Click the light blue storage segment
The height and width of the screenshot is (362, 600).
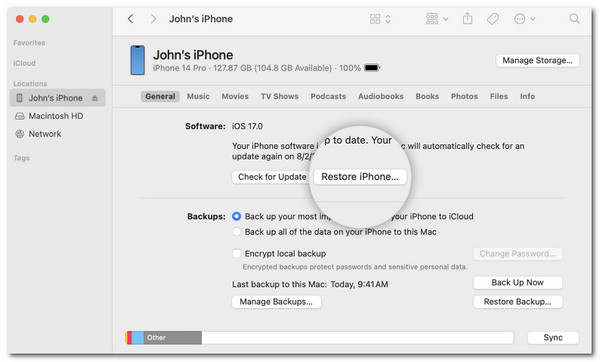tap(138, 338)
